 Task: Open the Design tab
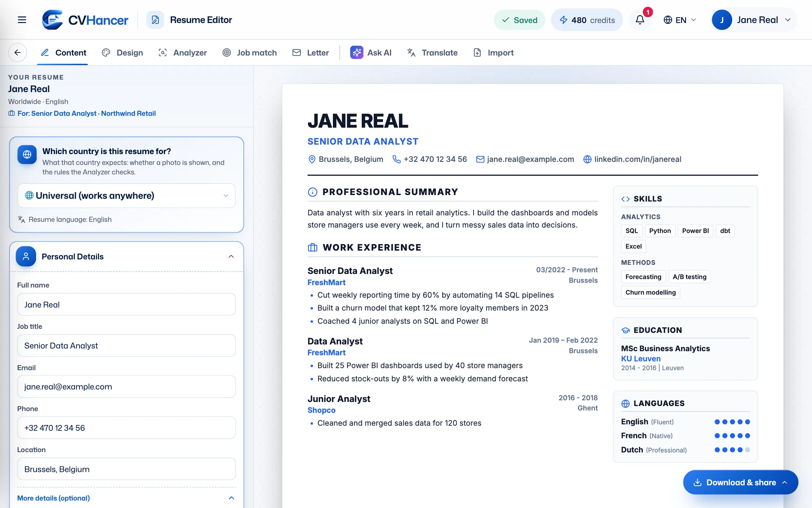(x=122, y=52)
